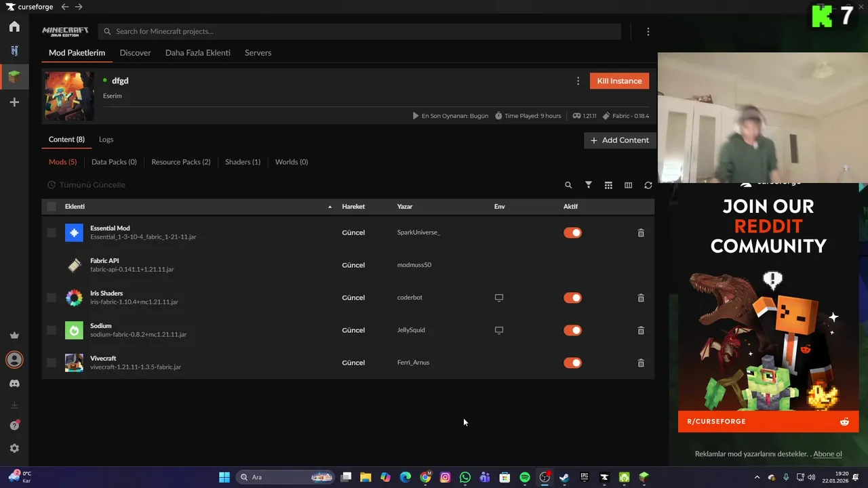Show Data Packs (0) category
The width and height of the screenshot is (868, 488).
tap(114, 162)
